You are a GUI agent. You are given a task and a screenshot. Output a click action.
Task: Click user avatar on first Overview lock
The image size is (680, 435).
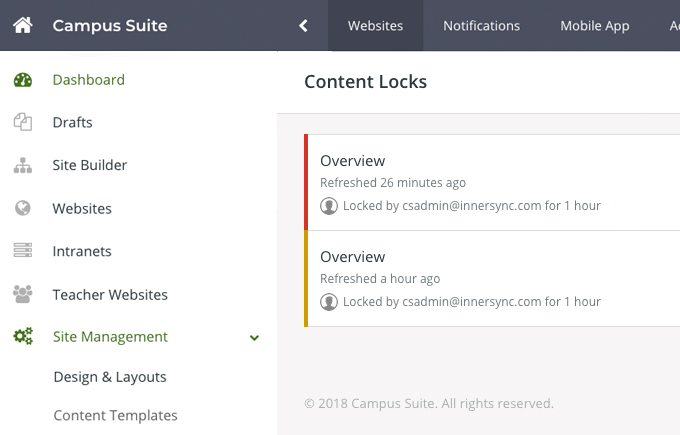pyautogui.click(x=329, y=206)
